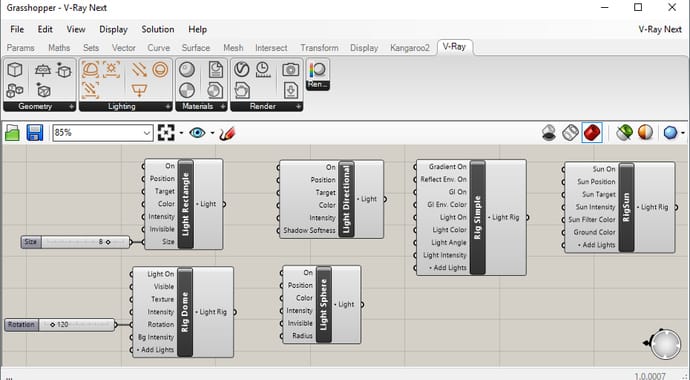Viewport: 690px width, 380px height.
Task: Expand the Geometry panel plus button
Action: (x=71, y=106)
